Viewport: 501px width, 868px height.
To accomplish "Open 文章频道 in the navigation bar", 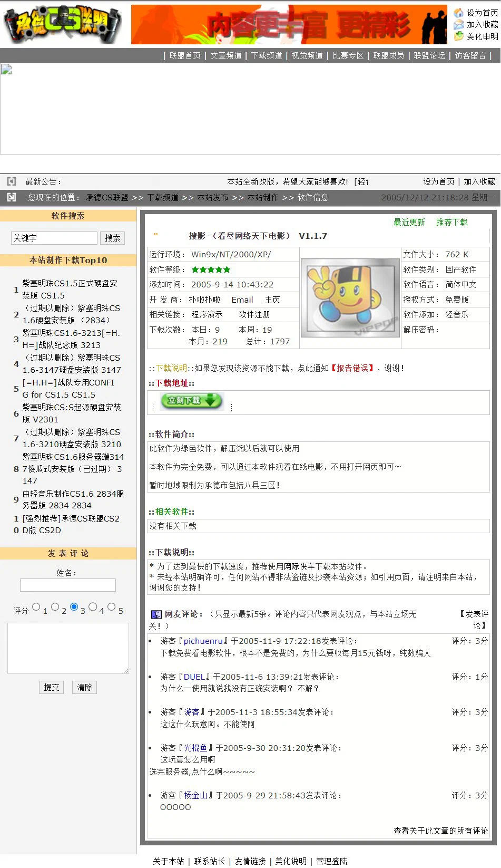I will point(226,55).
